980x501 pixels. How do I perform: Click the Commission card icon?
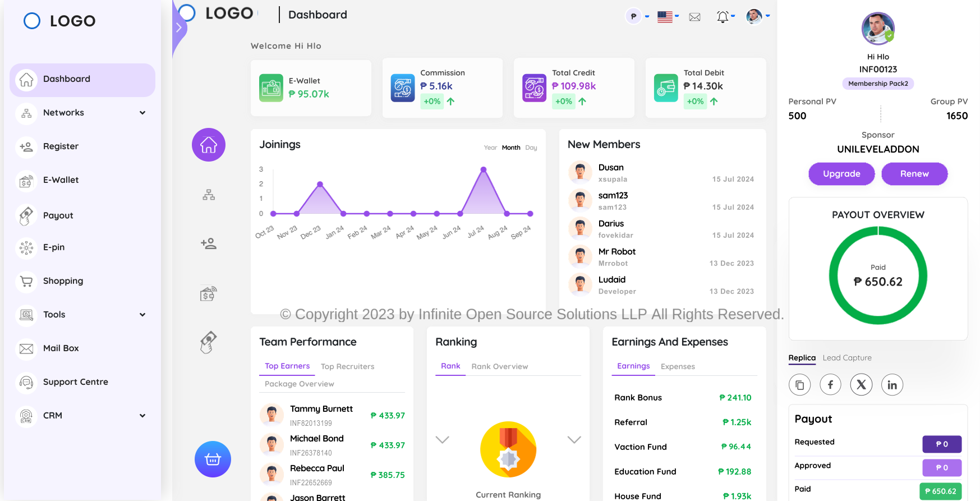403,88
